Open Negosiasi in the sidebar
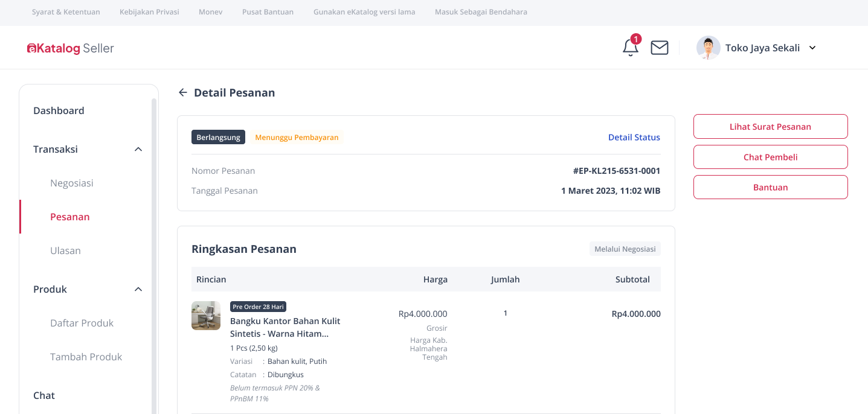Image resolution: width=868 pixels, height=414 pixels. point(72,183)
